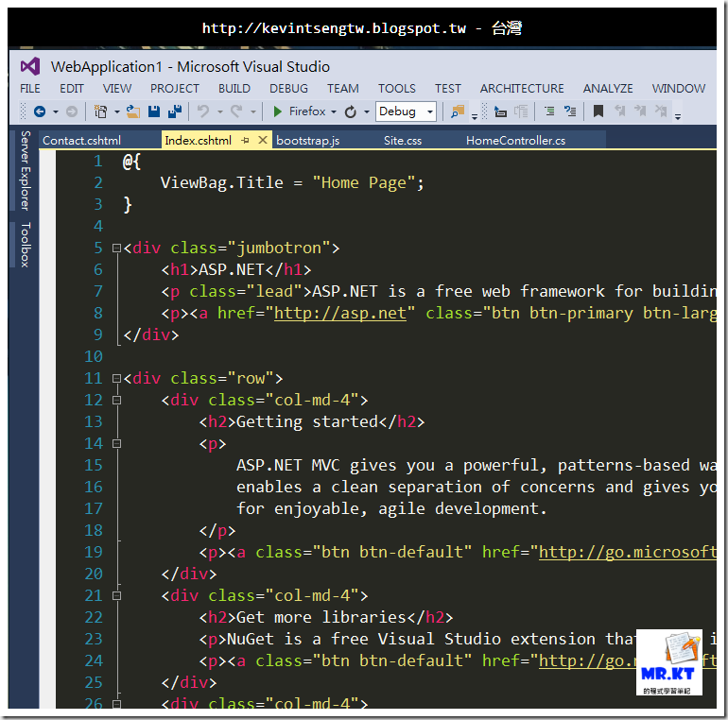Open the Navigate Backward history dropdown
728x720 pixels.
pos(56,111)
